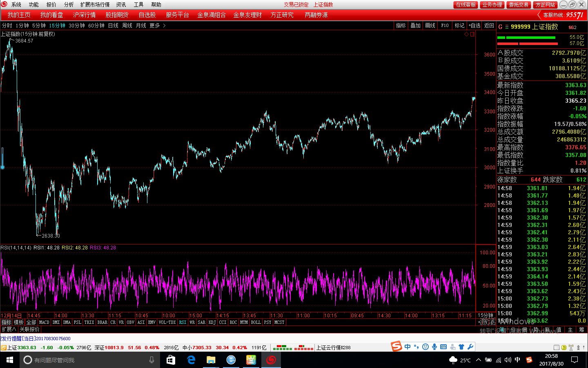Click the red diamond chart icon

pyautogui.click(x=467, y=34)
